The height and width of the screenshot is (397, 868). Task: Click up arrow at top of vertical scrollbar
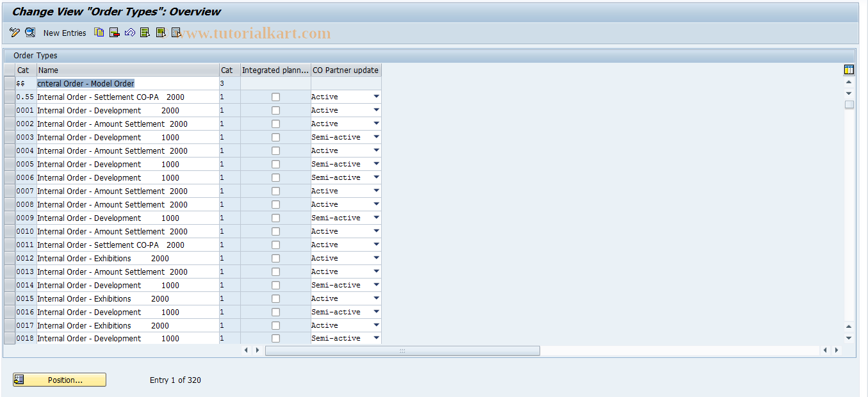pyautogui.click(x=849, y=82)
